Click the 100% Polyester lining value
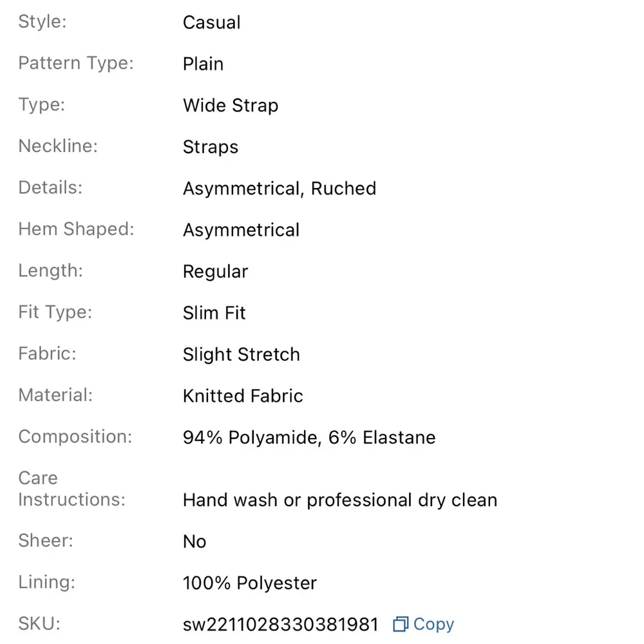This screenshot has width=644, height=644. [250, 583]
